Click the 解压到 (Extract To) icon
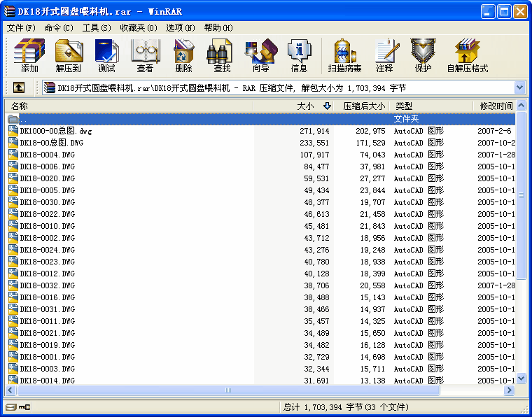 (69, 55)
